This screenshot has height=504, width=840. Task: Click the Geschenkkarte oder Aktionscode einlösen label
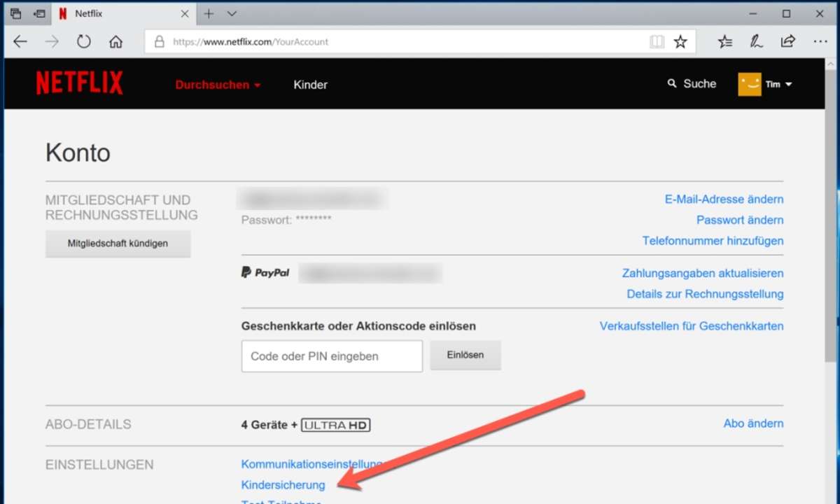tap(358, 326)
